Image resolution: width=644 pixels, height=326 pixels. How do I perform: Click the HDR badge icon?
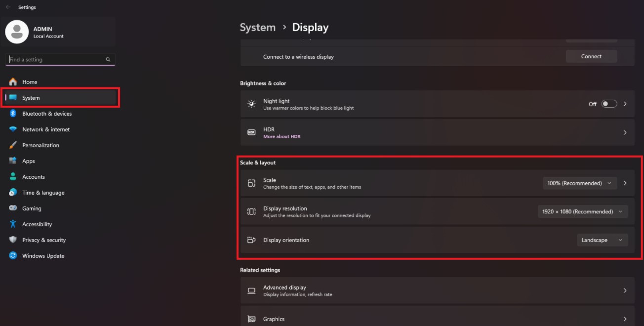click(251, 132)
